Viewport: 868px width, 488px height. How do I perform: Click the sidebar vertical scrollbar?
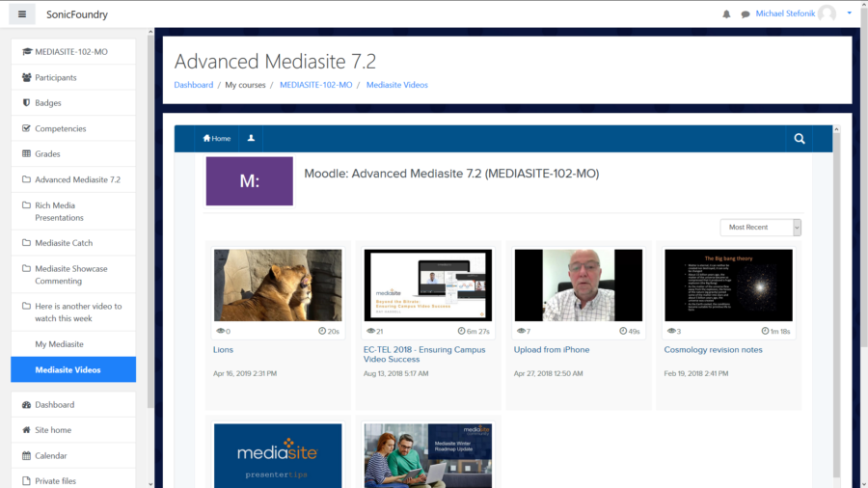coord(150,221)
